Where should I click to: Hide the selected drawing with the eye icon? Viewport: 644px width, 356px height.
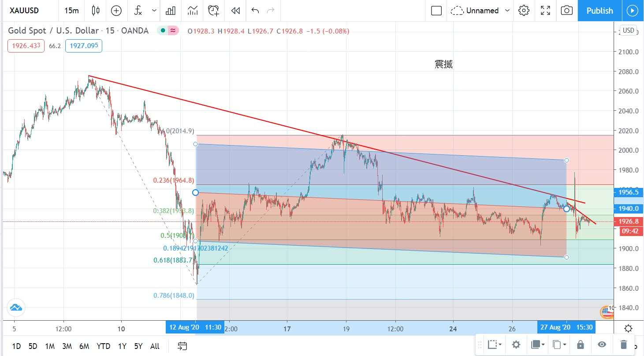[602, 345]
